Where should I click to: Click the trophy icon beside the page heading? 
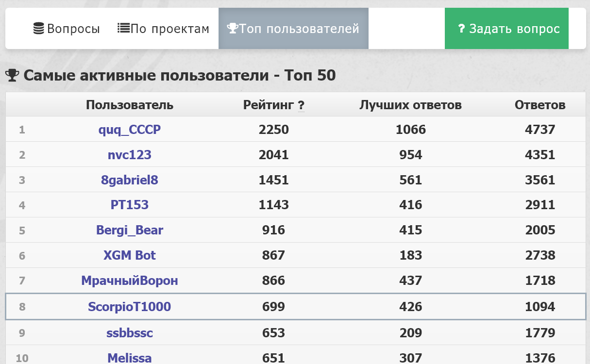(x=12, y=75)
